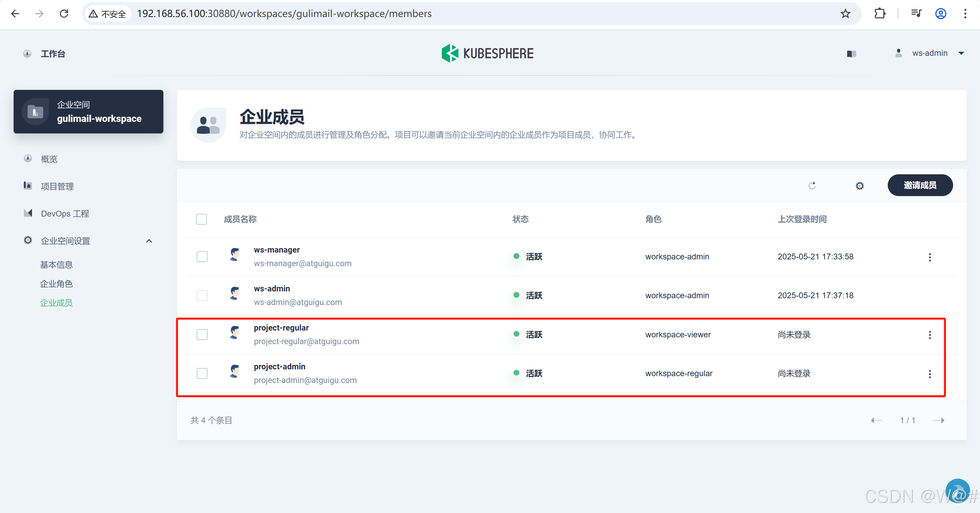Open 基本信息 basic info page
The image size is (980, 513).
click(56, 264)
